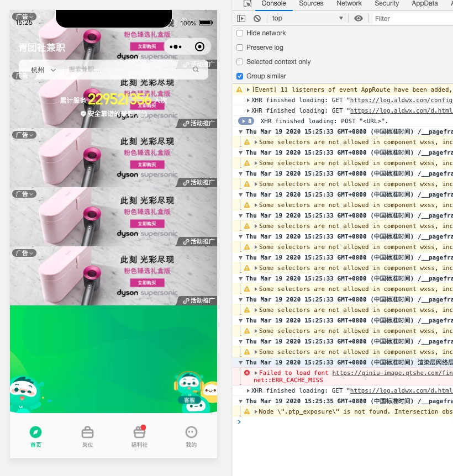
Task: Click the inspect element selector icon
Action: (x=247, y=4)
